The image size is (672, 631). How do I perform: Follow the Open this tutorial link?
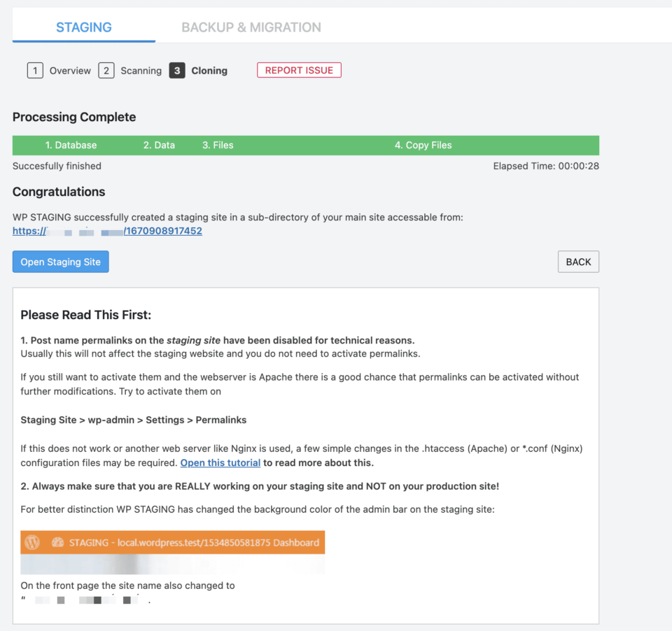click(220, 462)
